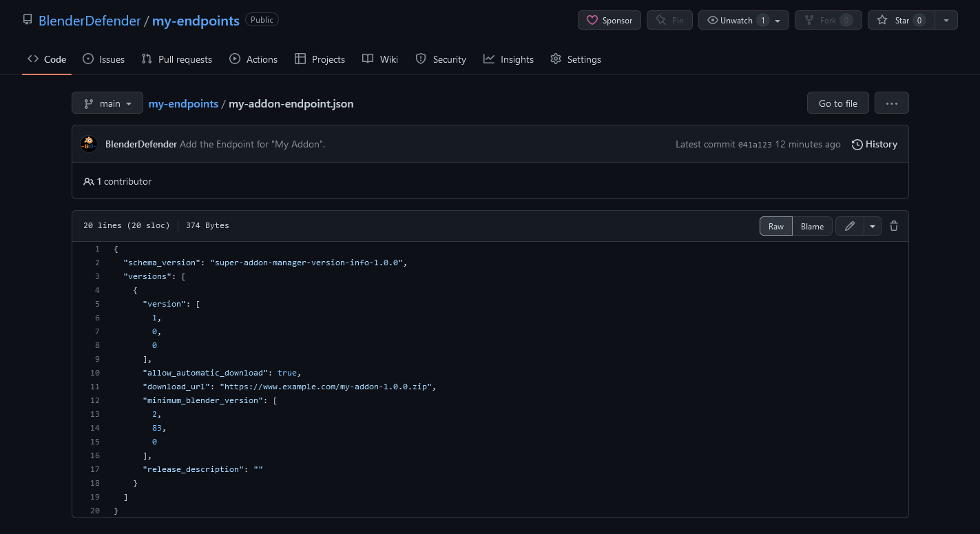Click the "schema_version" key text
Viewport: 980px width, 534px height.
point(162,263)
